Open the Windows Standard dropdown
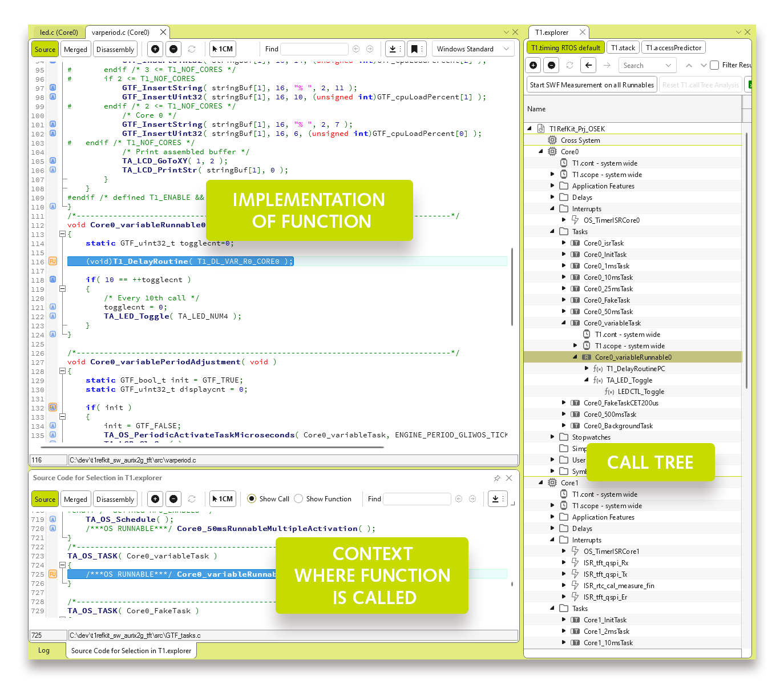This screenshot has width=784, height=684. point(472,49)
